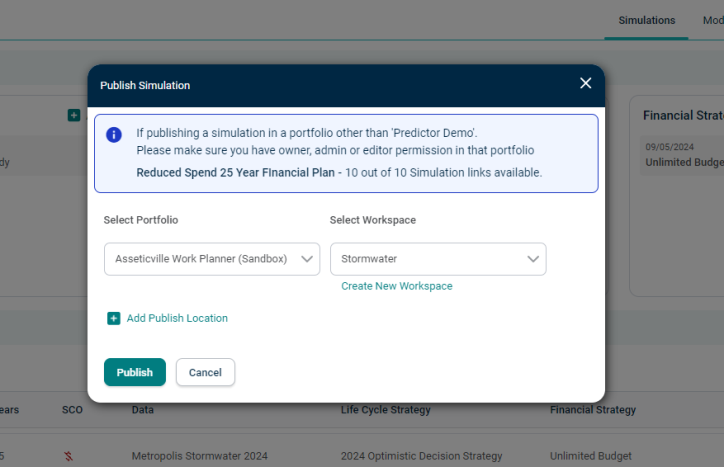Image resolution: width=724 pixels, height=467 pixels.
Task: Click the Financial Strategy column header
Action: (593, 410)
